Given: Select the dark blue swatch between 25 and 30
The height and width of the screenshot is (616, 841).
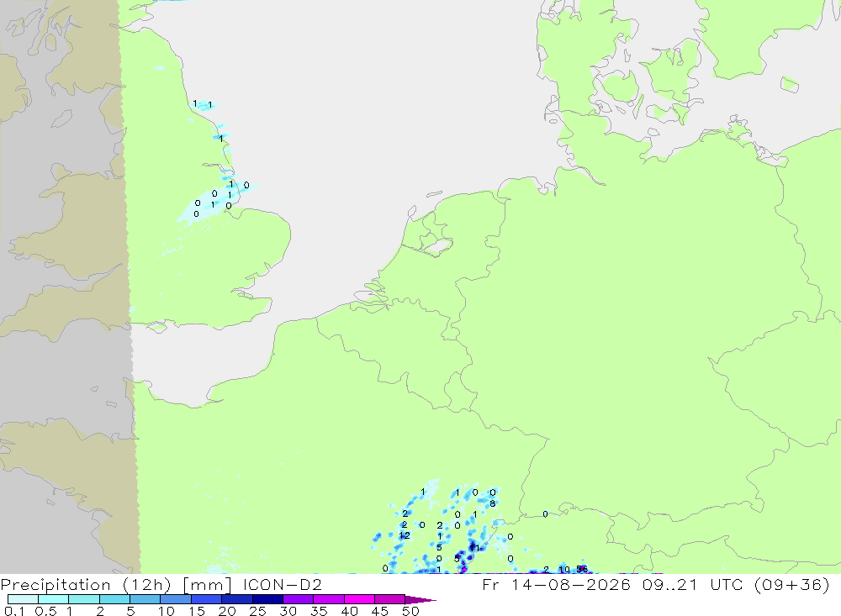Looking at the screenshot, I should pos(267,599).
